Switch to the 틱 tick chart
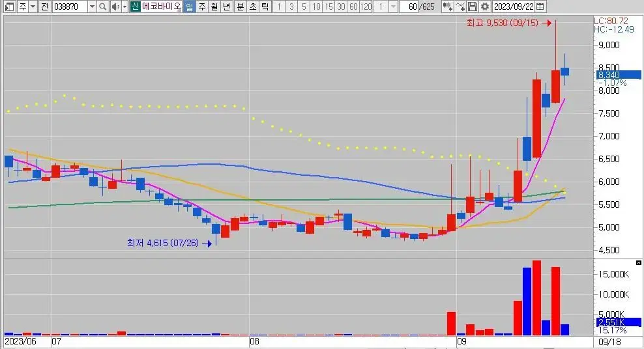This screenshot has height=349, width=644. 265,7
